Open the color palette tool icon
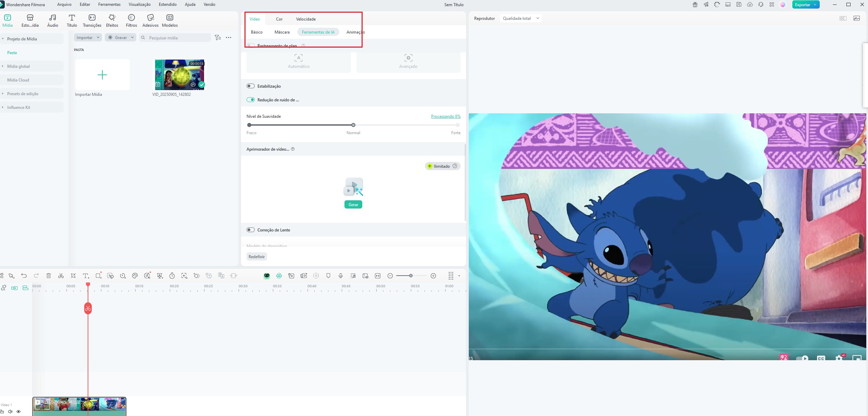Image resolution: width=868 pixels, height=416 pixels. click(135, 276)
